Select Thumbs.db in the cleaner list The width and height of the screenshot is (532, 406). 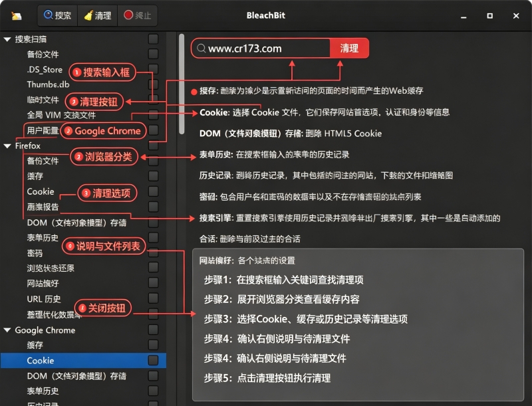click(48, 84)
